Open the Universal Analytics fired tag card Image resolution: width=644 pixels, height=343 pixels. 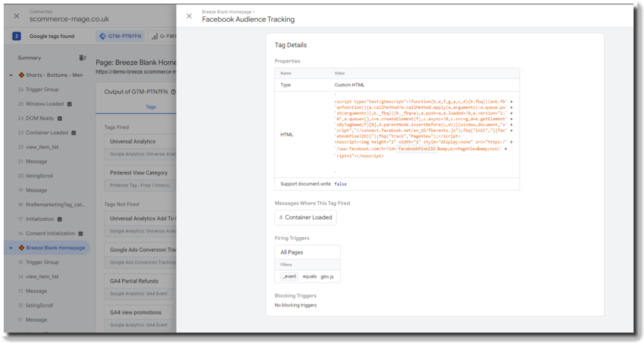(x=140, y=147)
